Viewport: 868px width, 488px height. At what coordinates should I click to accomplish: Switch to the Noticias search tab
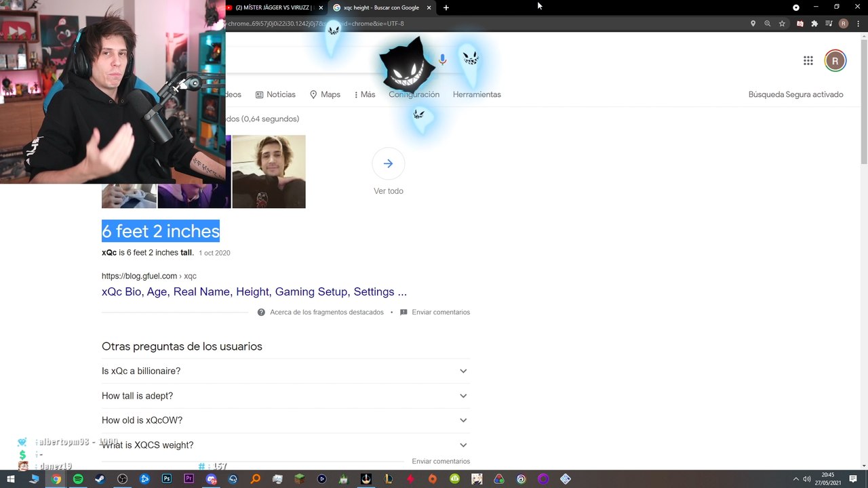click(275, 95)
